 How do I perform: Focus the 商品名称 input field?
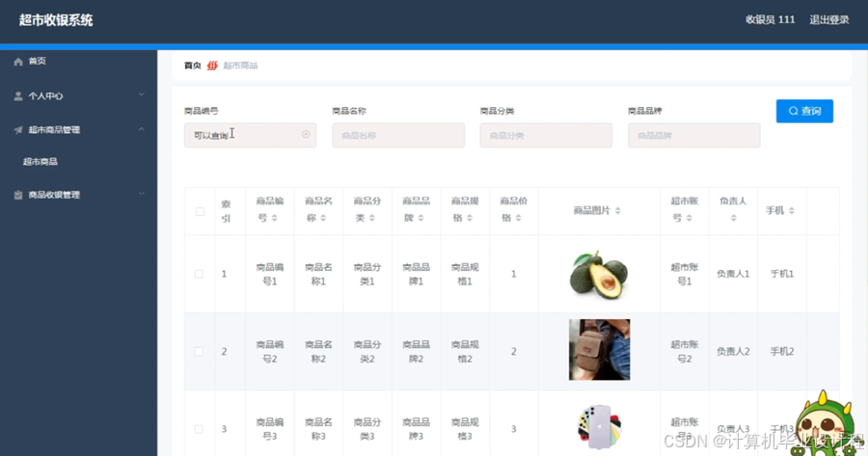pyautogui.click(x=398, y=135)
